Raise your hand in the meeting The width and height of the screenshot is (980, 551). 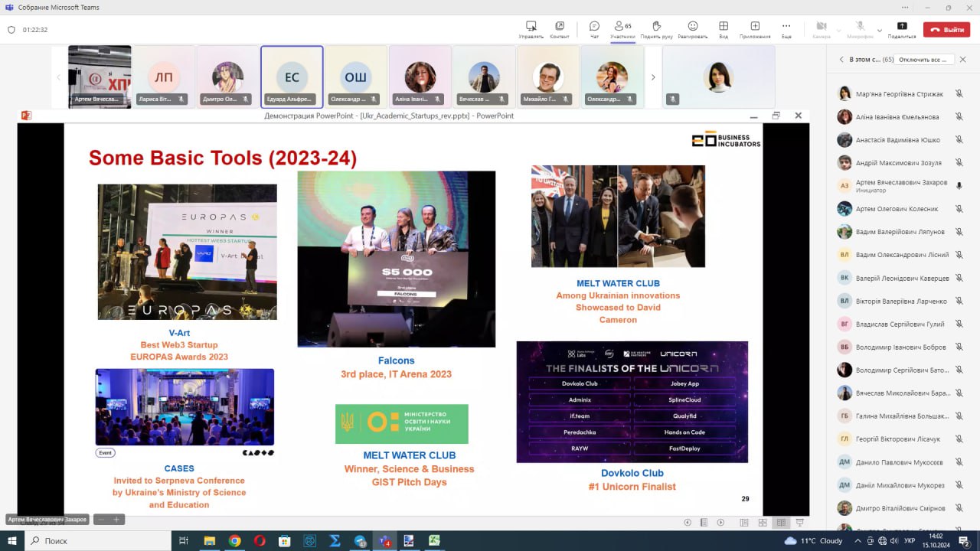(656, 29)
